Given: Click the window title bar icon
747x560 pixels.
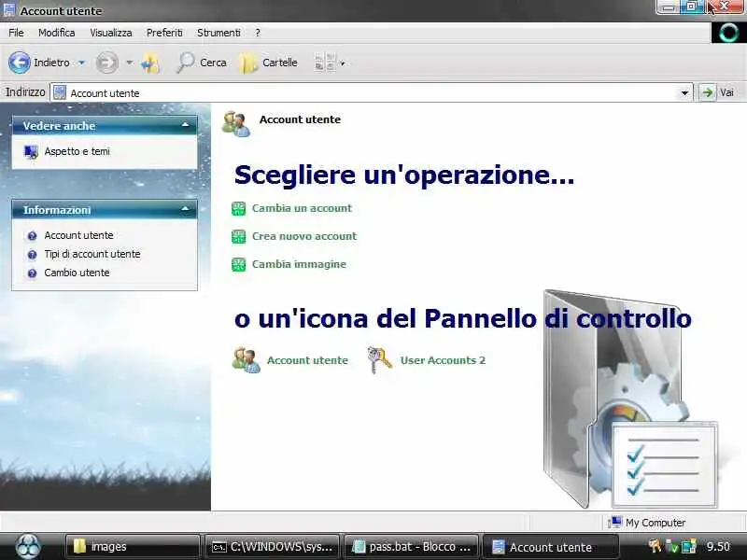Looking at the screenshot, I should coord(9,10).
